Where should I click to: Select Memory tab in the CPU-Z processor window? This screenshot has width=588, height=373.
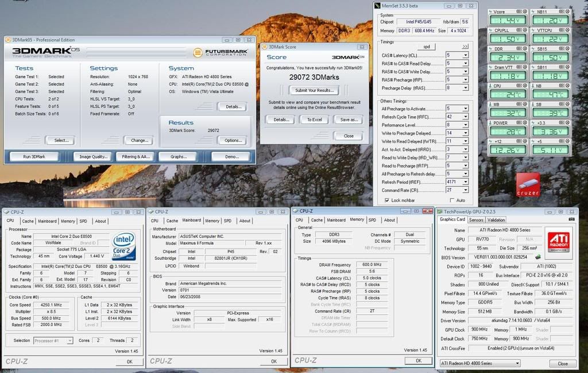click(x=68, y=221)
